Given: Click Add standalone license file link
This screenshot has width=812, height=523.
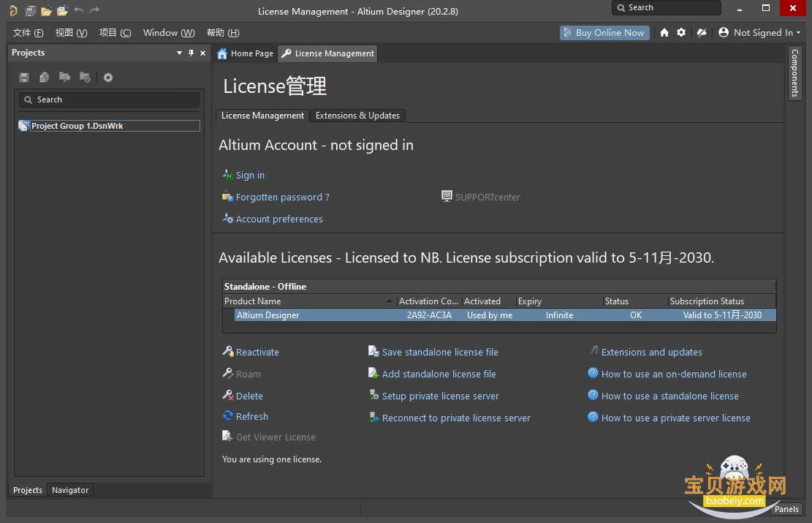Looking at the screenshot, I should [439, 374].
